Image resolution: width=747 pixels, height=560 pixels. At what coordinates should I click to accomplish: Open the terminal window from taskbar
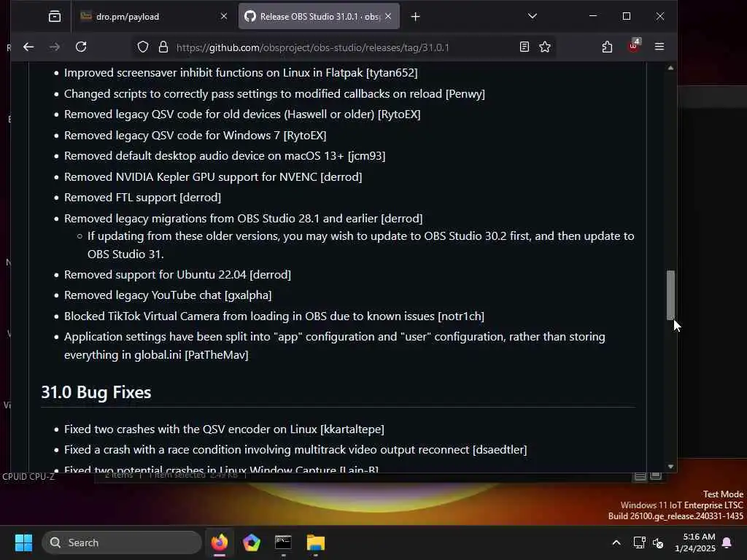coord(284,542)
